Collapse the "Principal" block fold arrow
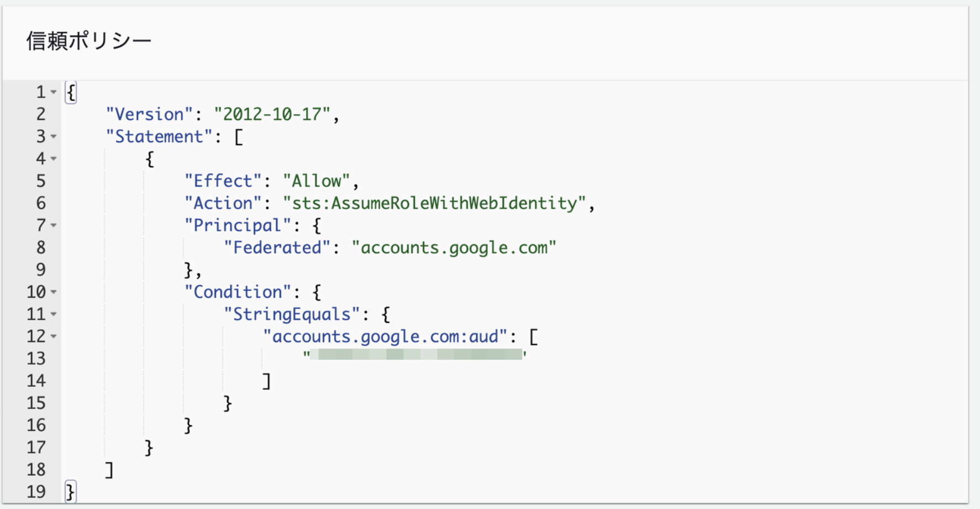980x509 pixels. pos(54,225)
